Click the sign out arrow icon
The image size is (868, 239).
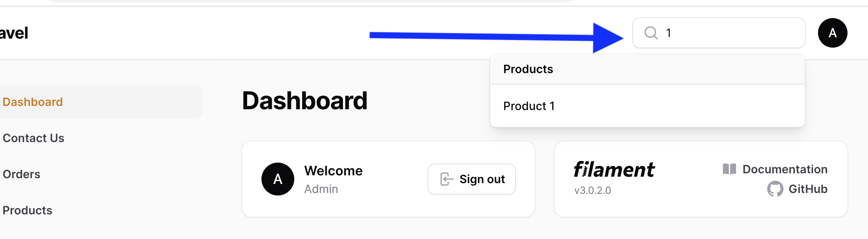pos(447,179)
